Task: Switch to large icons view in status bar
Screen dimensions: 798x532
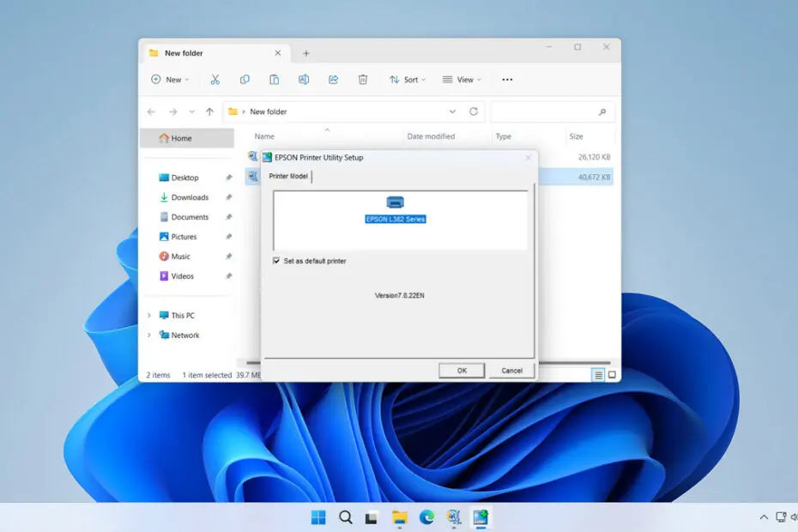Action: point(613,375)
